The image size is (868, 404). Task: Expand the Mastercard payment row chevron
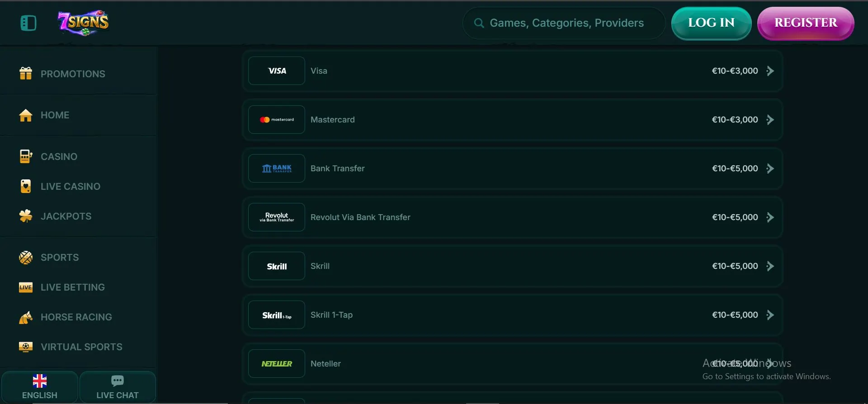(x=770, y=120)
